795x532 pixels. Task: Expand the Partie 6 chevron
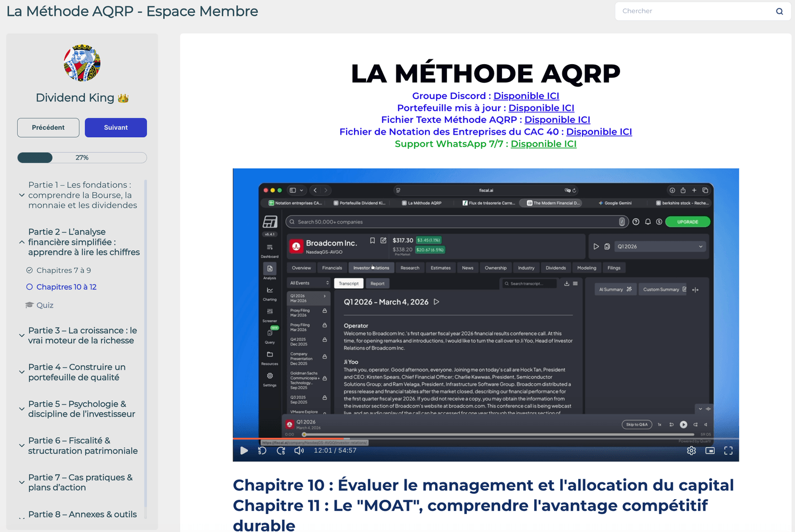click(x=22, y=446)
